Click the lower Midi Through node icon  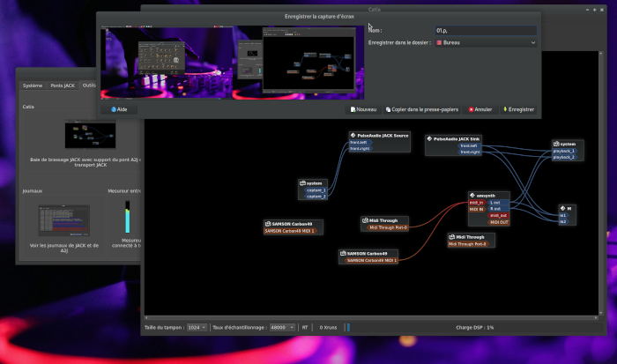coord(452,237)
